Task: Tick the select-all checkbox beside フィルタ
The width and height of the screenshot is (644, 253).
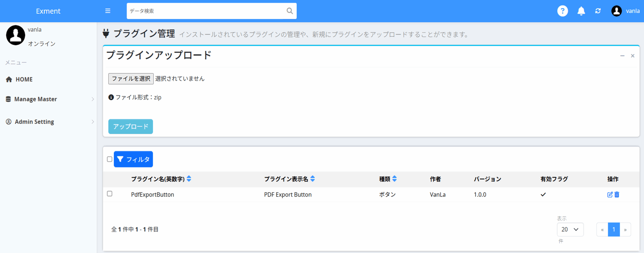Action: point(109,159)
